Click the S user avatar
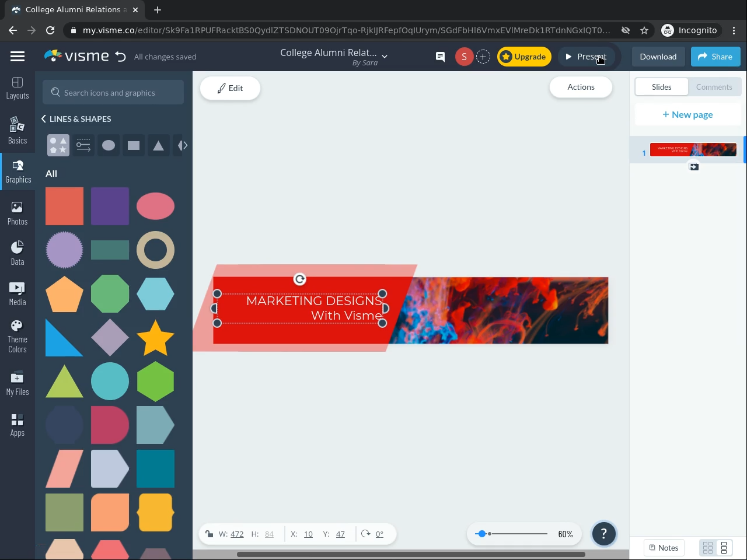747x560 pixels. coord(464,57)
